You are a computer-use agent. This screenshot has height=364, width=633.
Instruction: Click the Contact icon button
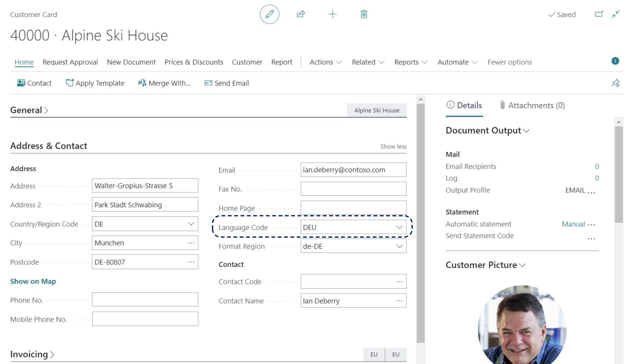pyautogui.click(x=21, y=83)
